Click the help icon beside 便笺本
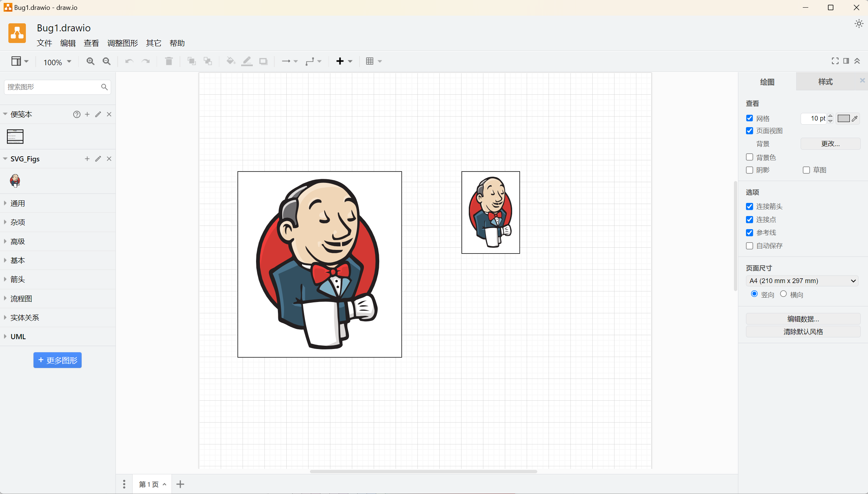Image resolution: width=868 pixels, height=494 pixels. (76, 114)
